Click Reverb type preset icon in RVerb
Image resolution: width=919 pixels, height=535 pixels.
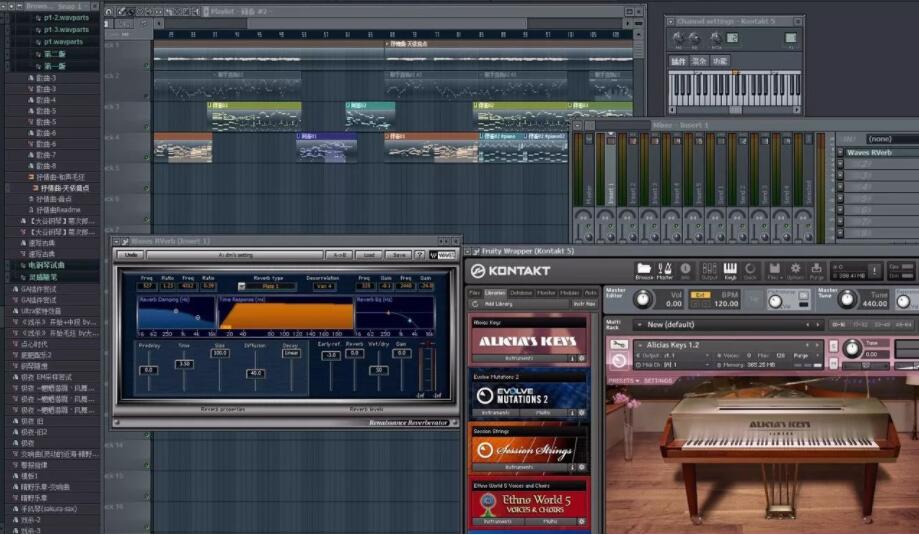(241, 287)
